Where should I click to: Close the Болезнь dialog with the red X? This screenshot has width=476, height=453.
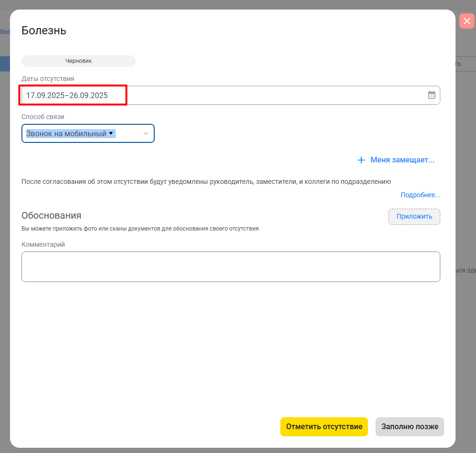pos(466,21)
